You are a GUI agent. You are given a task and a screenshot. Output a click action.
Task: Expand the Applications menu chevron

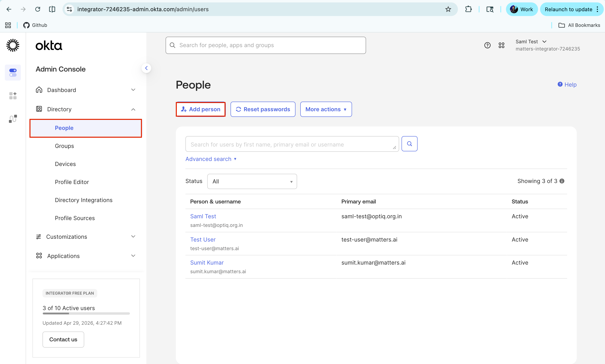[133, 256]
